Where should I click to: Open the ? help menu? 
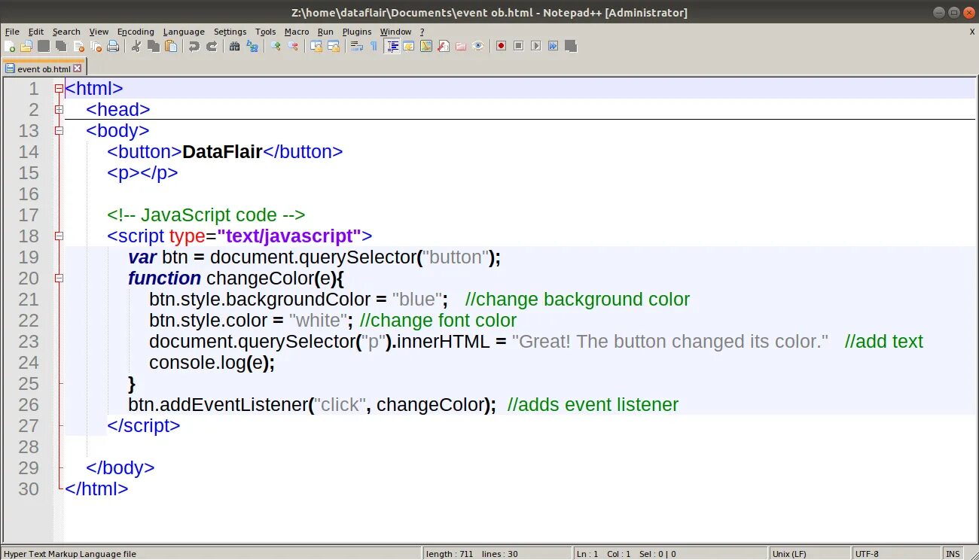pos(422,32)
